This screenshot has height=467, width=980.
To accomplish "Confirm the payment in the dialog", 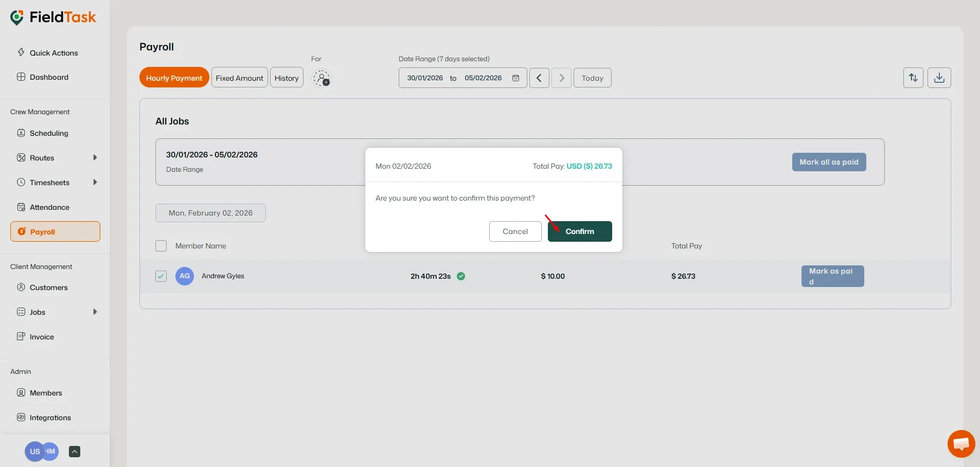I will pyautogui.click(x=579, y=231).
